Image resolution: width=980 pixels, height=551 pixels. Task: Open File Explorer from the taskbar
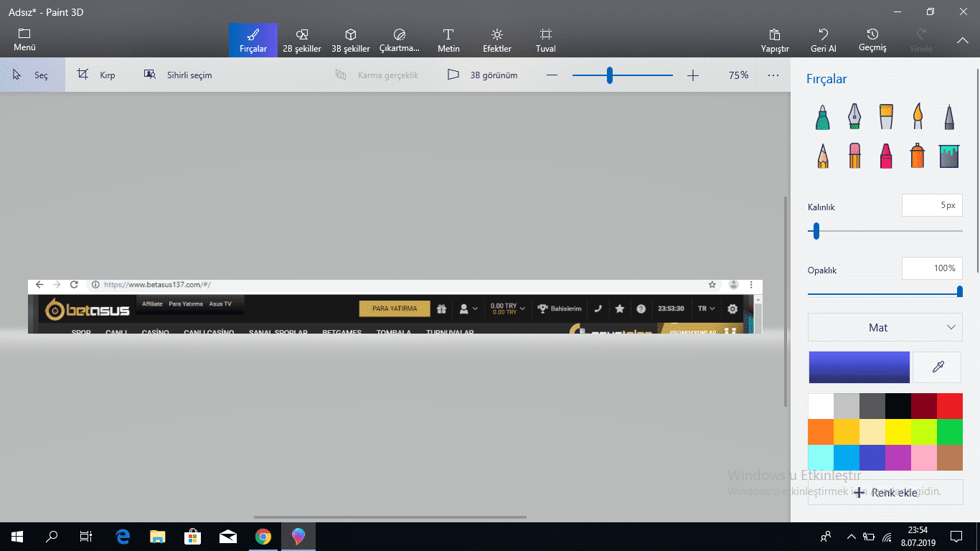point(158,536)
